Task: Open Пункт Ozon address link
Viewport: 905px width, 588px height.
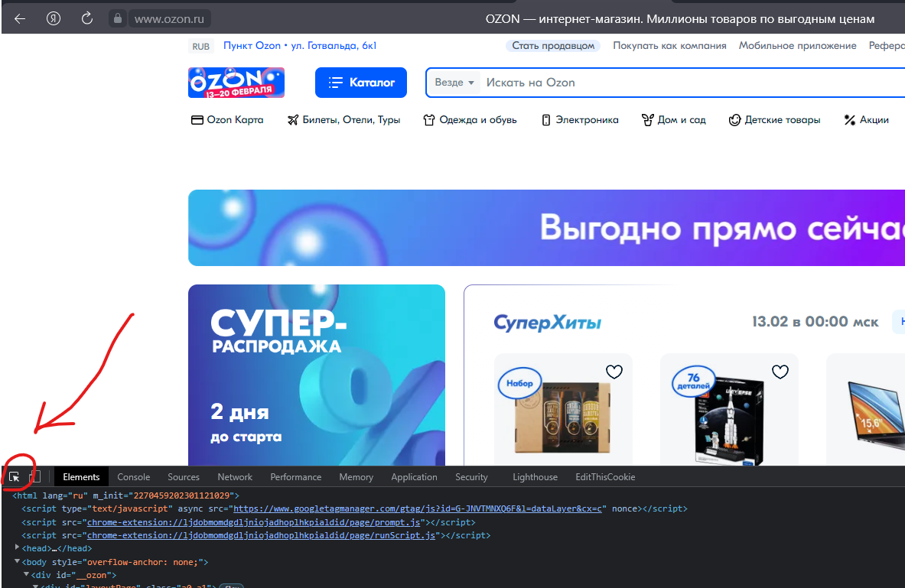Action: [300, 46]
